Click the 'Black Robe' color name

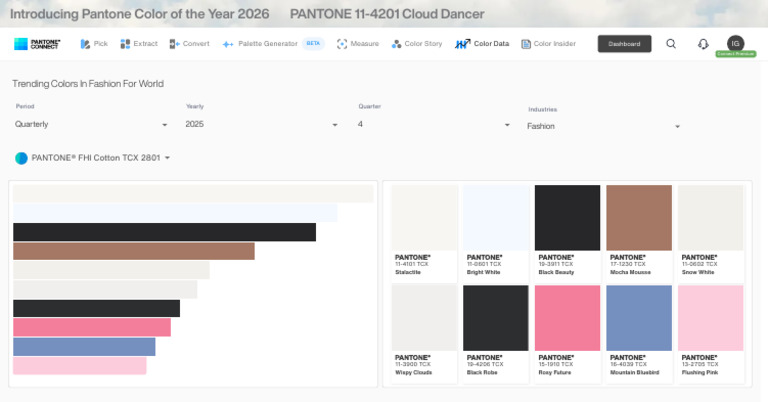pyautogui.click(x=482, y=373)
